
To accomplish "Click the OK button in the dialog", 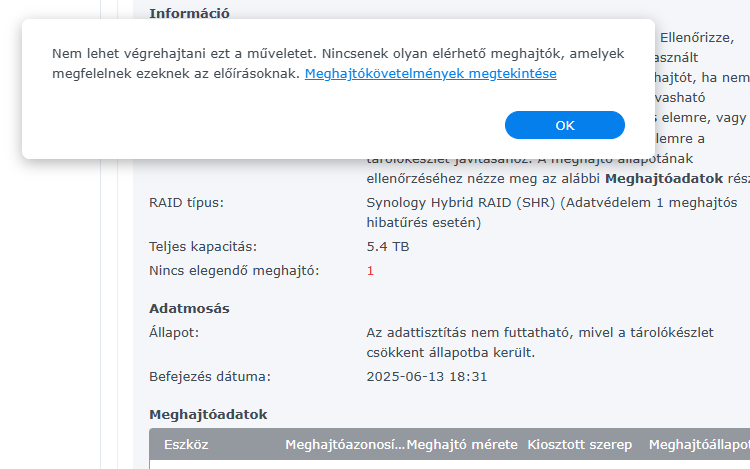I will (565, 125).
